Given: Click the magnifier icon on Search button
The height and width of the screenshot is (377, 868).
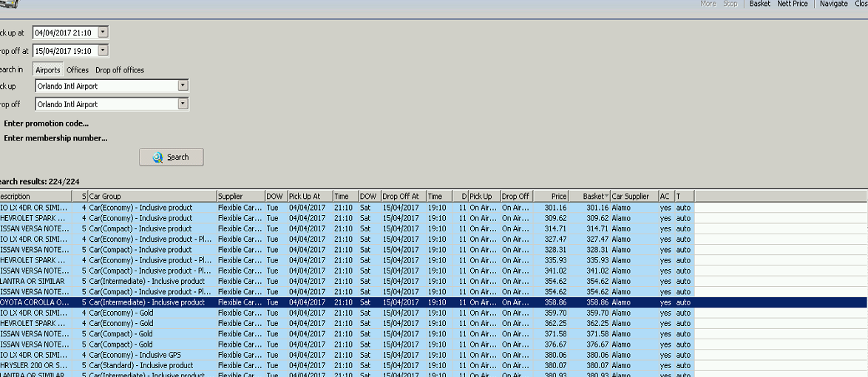Looking at the screenshot, I should tap(157, 157).
